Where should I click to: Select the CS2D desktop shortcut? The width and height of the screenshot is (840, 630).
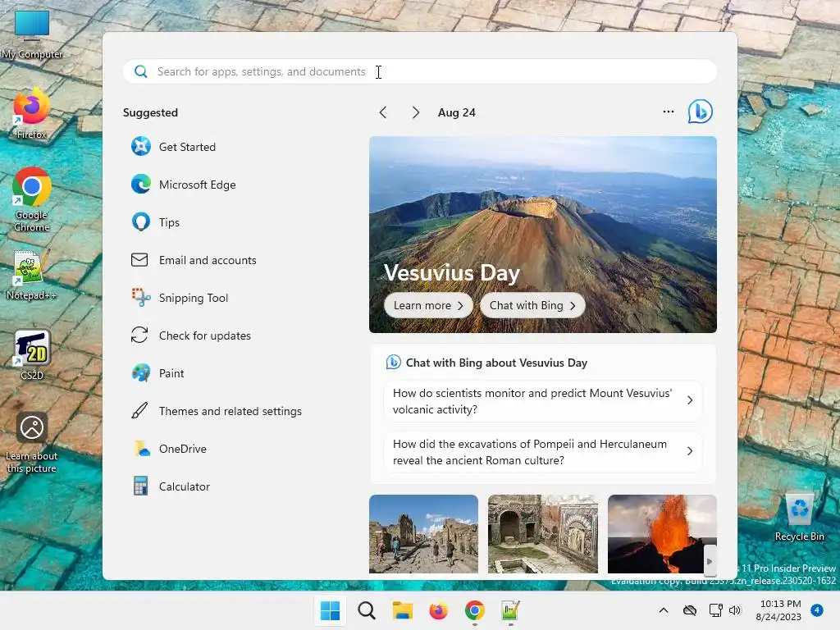(x=32, y=354)
